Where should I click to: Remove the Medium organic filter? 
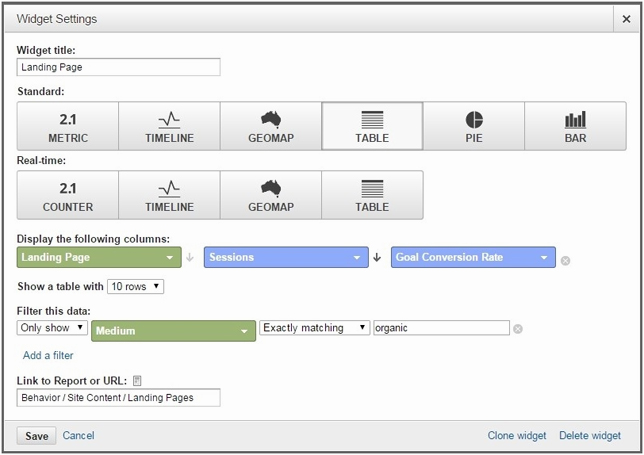518,329
